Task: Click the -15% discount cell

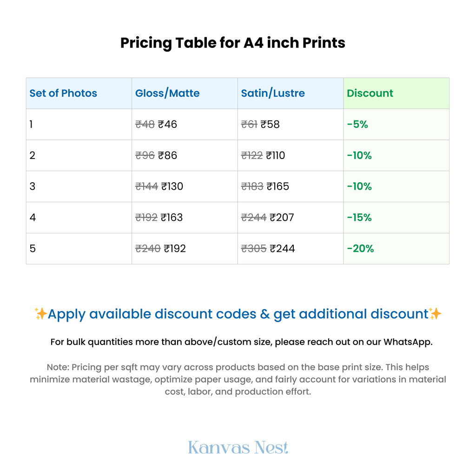Action: [x=396, y=218]
